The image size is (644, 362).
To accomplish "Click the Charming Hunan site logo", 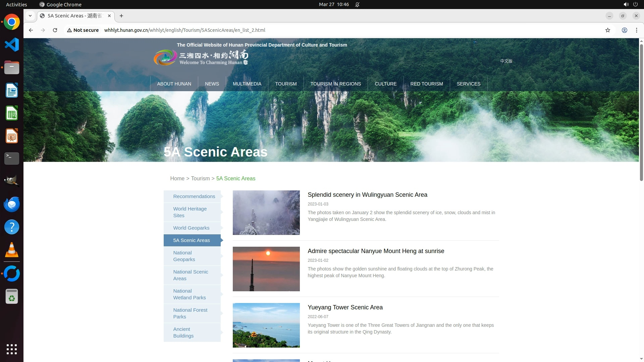I will 201,58.
